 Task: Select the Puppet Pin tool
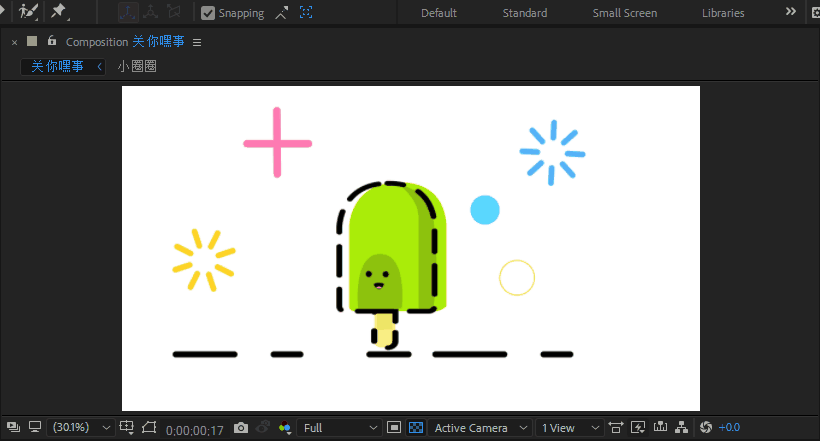[59, 12]
